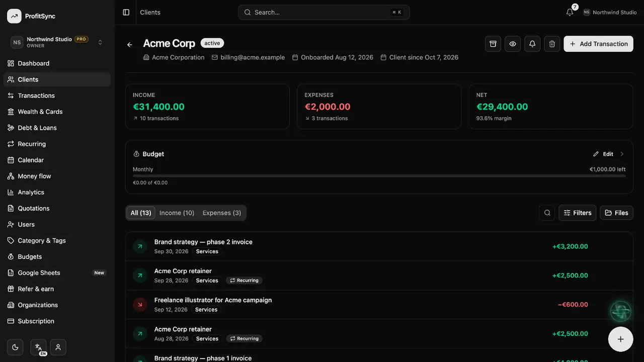Edit the budget via the Edit button

(x=603, y=154)
